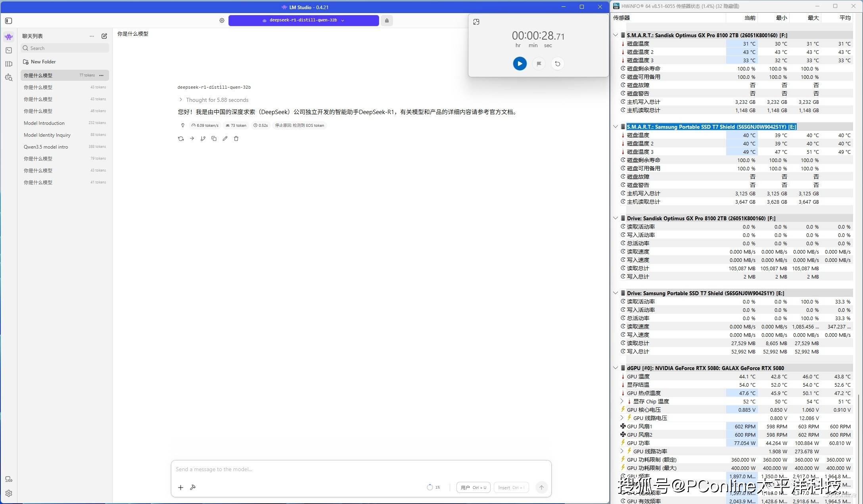
Task: Click the stopwatch lap flag icon
Action: click(539, 63)
